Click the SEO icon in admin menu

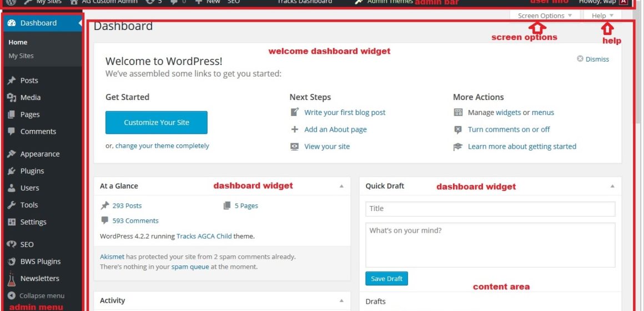pyautogui.click(x=12, y=244)
